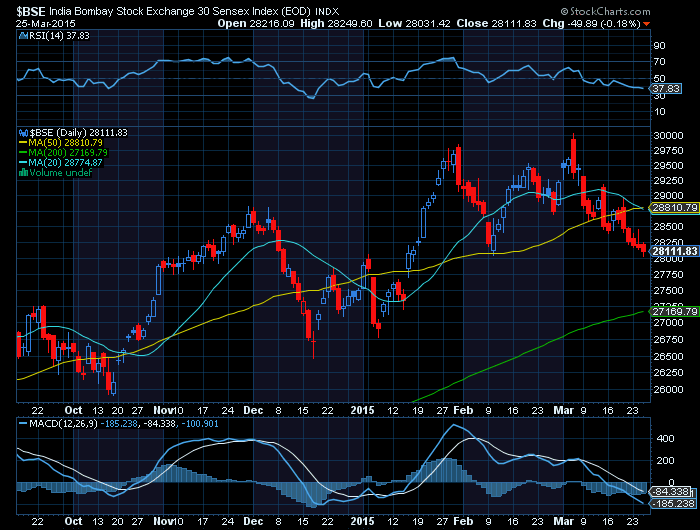
Task: Click the 90 label on RSI axis
Action: coord(659,46)
